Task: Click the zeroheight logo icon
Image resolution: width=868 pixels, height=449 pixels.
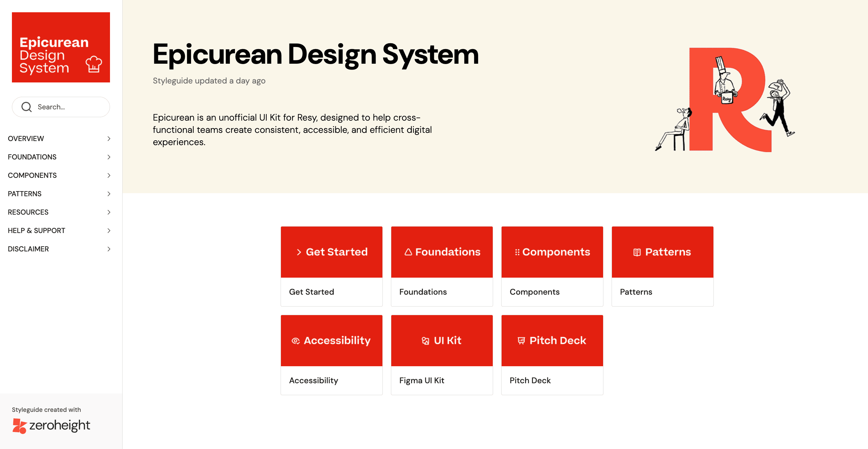Action: (x=19, y=426)
